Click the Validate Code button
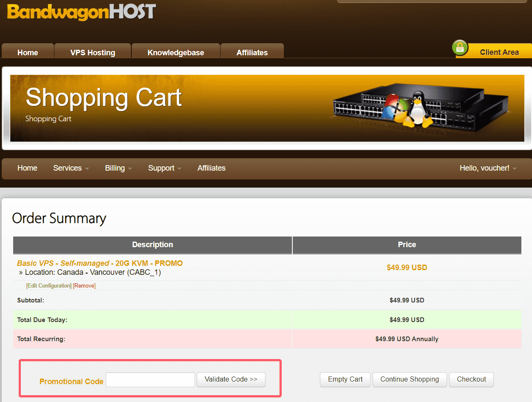The height and width of the screenshot is (402, 532). coord(231,379)
